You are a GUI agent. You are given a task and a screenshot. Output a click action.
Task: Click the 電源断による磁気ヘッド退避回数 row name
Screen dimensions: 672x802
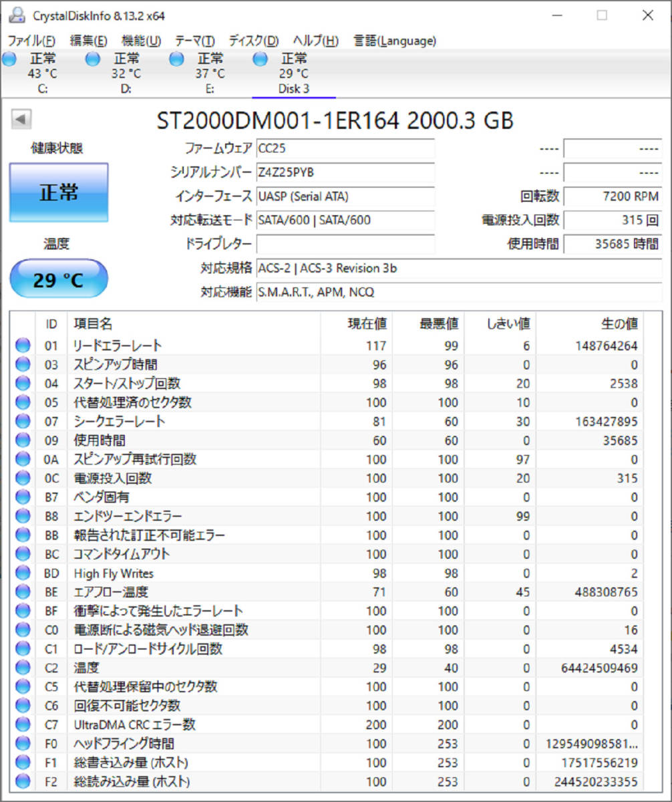160,630
